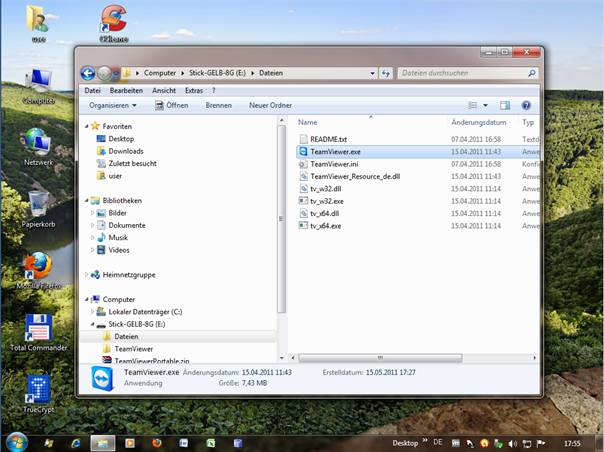Change view with the view icon

point(473,105)
